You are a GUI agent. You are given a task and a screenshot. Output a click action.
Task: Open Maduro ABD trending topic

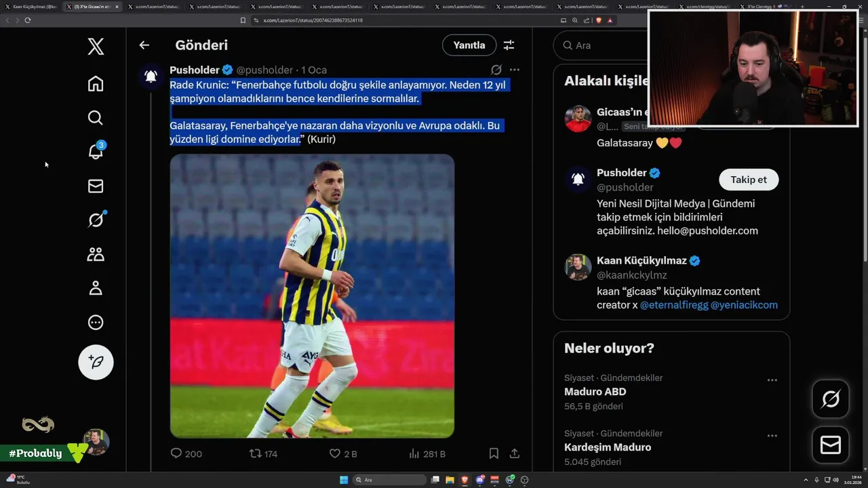click(x=595, y=392)
